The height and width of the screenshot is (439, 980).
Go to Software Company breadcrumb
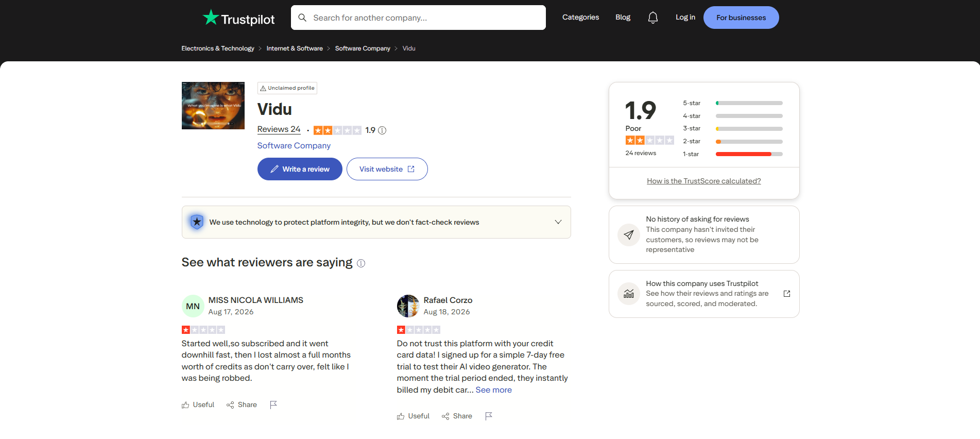(x=363, y=48)
